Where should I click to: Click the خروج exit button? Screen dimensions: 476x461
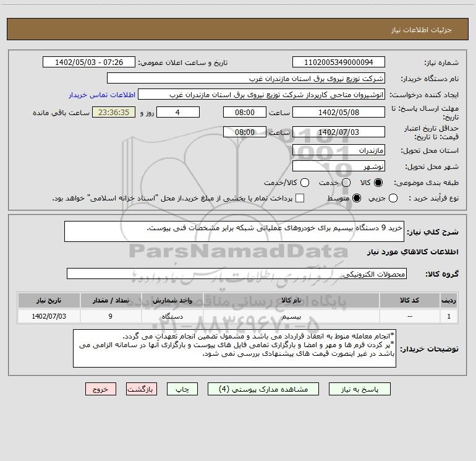coord(101,389)
